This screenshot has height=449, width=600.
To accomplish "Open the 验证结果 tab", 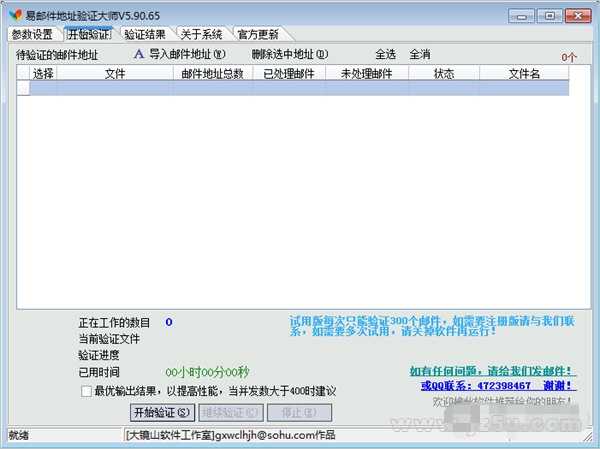I will 145,34.
